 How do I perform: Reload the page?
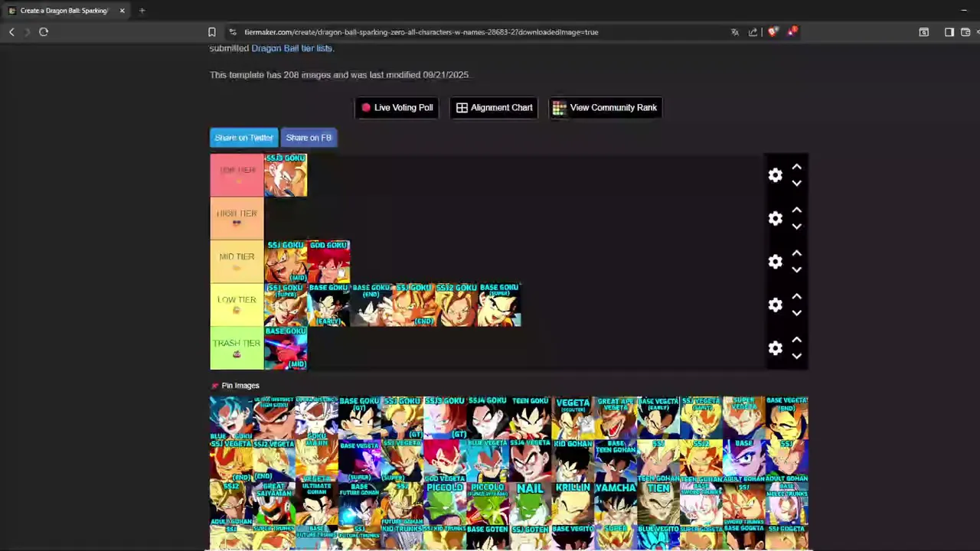(44, 32)
